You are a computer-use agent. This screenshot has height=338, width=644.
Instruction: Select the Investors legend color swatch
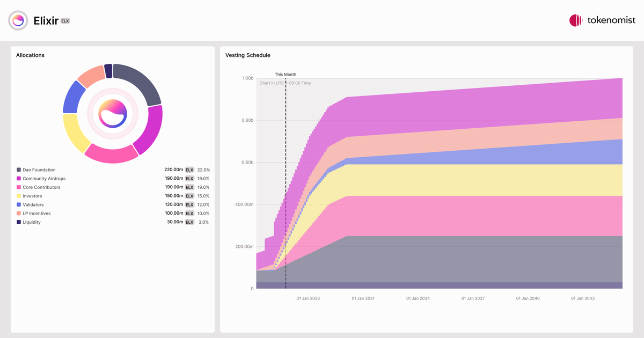[19, 196]
